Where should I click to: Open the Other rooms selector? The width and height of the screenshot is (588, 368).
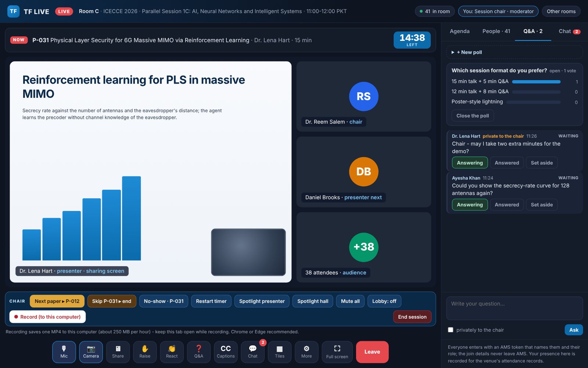point(561,11)
